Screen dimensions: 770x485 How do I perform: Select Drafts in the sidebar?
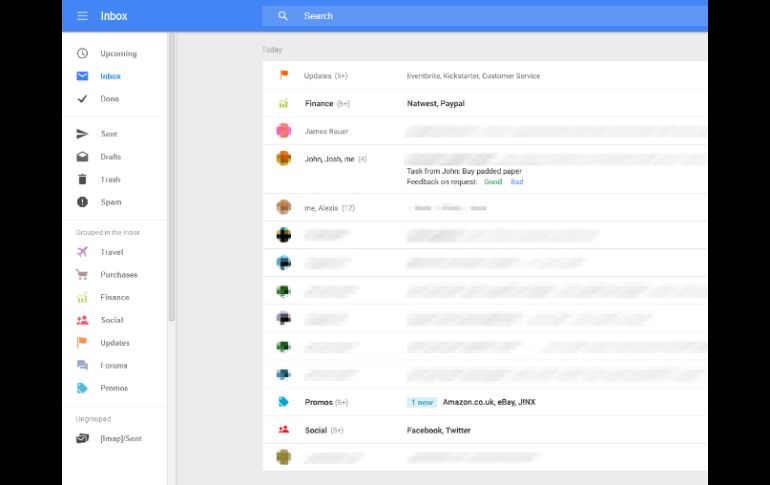[110, 157]
